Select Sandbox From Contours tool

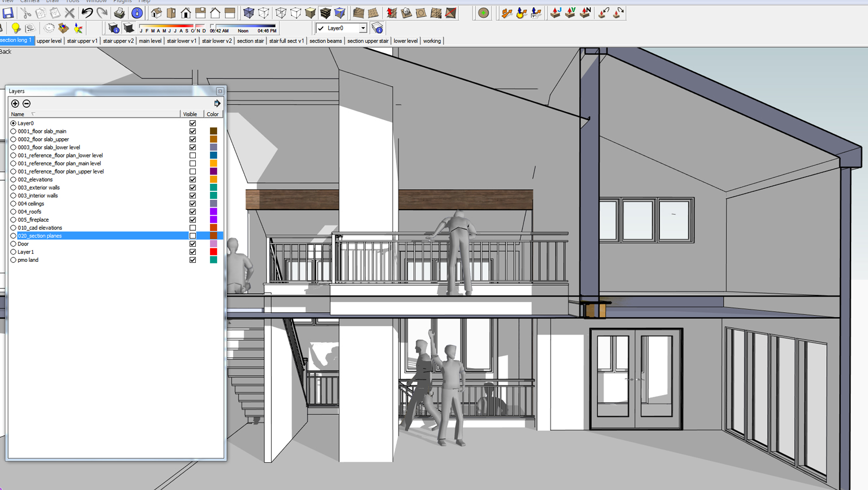tap(359, 12)
